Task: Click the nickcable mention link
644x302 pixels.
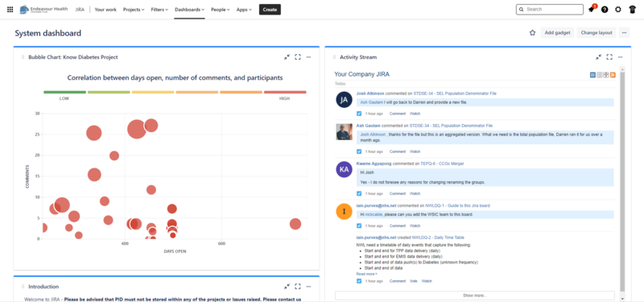Action: (374, 214)
